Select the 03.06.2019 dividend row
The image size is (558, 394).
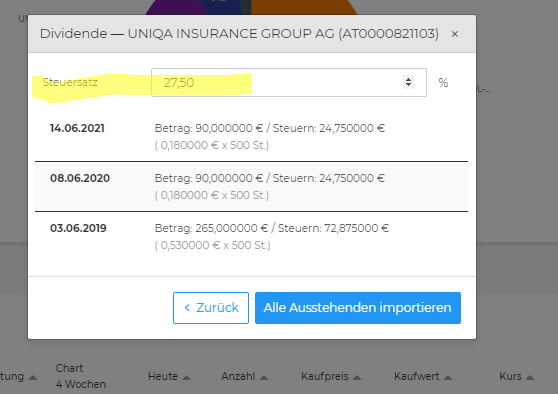tap(251, 236)
